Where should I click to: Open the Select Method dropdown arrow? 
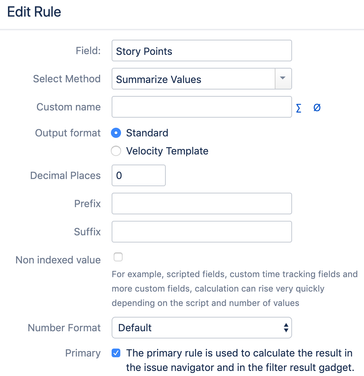(x=283, y=79)
